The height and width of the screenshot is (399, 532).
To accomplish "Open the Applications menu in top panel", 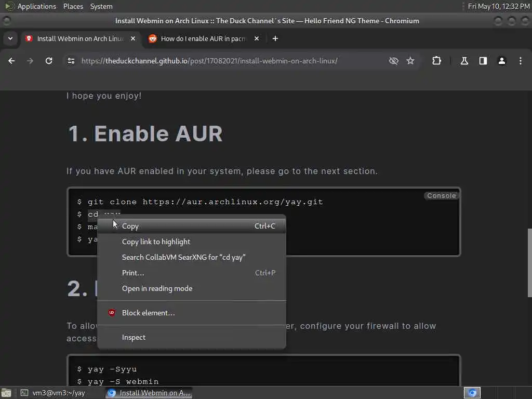I will click(x=37, y=6).
